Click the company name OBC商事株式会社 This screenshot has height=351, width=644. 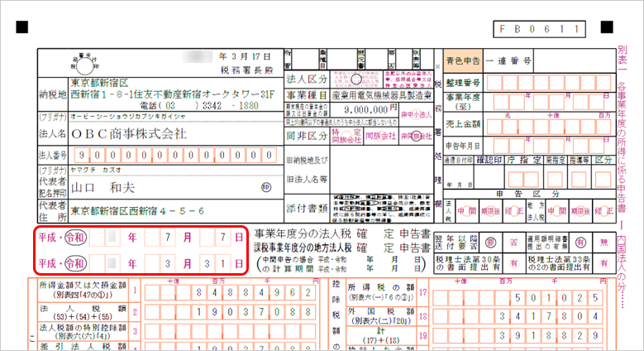[129, 134]
